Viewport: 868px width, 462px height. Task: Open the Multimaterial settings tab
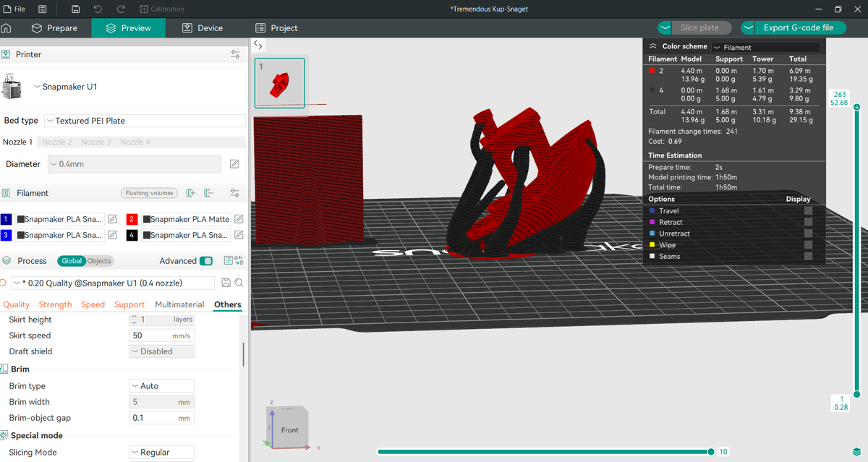[x=179, y=304]
